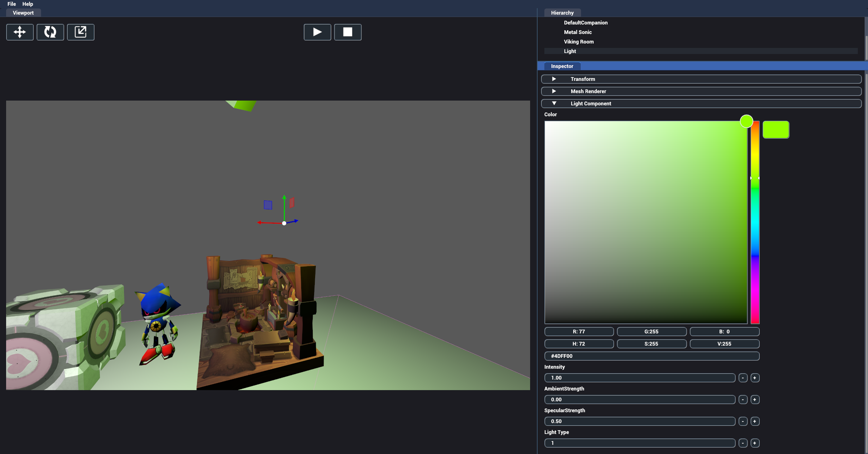868x454 pixels.
Task: Select Metal Sonic in Hierarchy
Action: coord(578,32)
